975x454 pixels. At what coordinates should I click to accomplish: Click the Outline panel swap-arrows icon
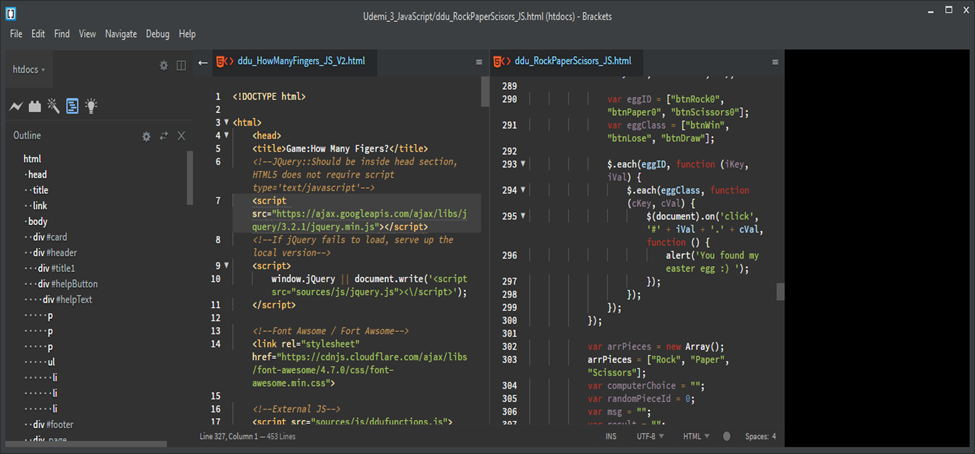(x=163, y=136)
